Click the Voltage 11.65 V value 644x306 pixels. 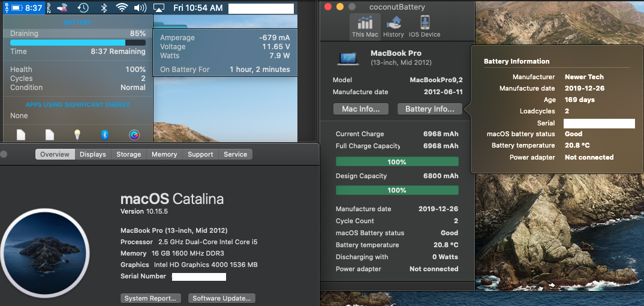[276, 46]
